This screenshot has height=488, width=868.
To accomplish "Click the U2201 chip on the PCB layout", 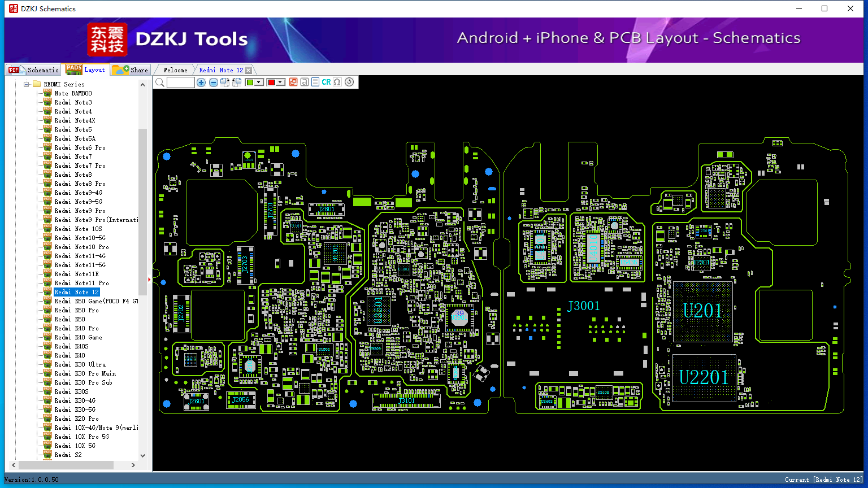I will [x=704, y=377].
